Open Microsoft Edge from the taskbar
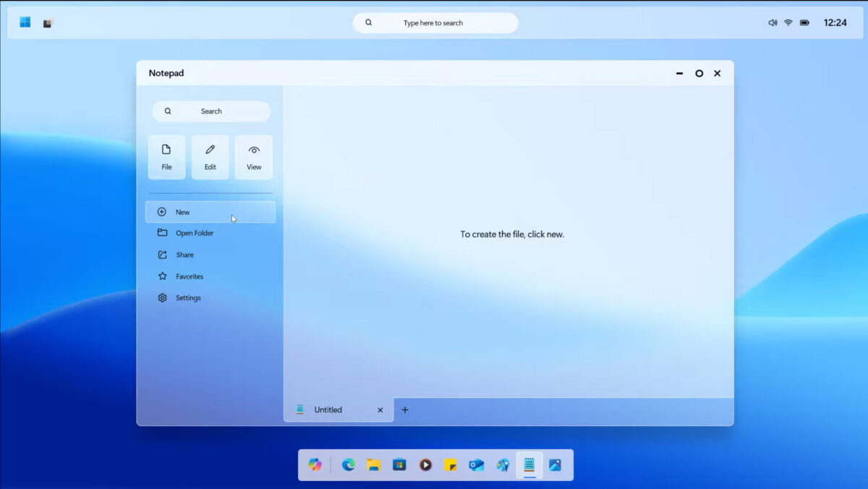This screenshot has height=489, width=868. (x=348, y=465)
